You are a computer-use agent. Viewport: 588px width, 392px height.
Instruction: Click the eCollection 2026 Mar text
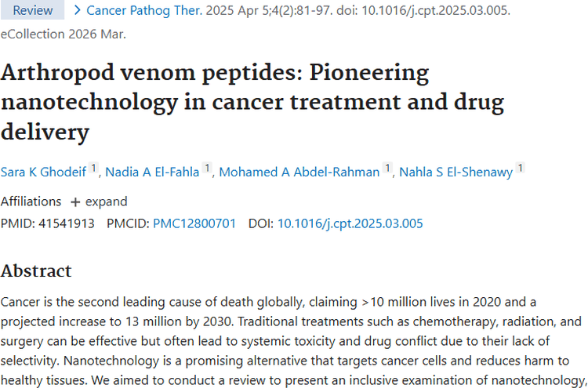[x=63, y=34]
